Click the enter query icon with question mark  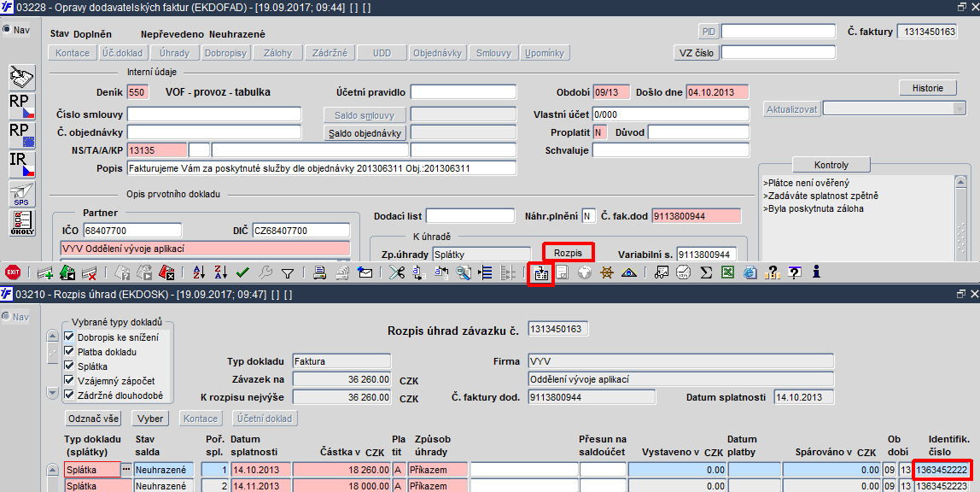tap(123, 272)
